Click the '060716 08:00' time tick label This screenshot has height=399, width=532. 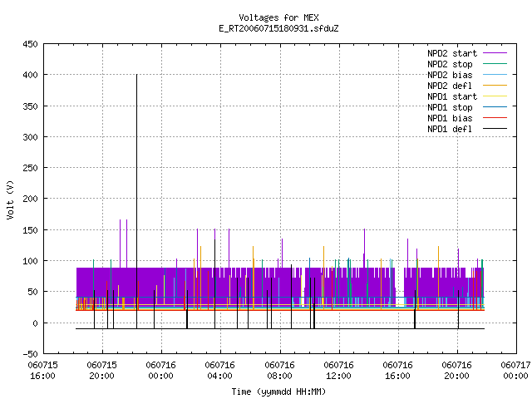[279, 371]
